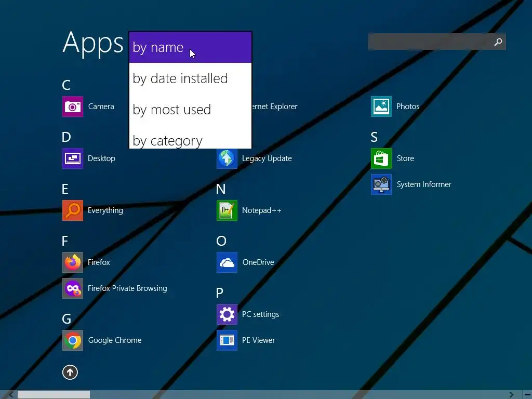This screenshot has width=532, height=399.
Task: Open the OneDrive cloud icon
Action: [x=227, y=262]
